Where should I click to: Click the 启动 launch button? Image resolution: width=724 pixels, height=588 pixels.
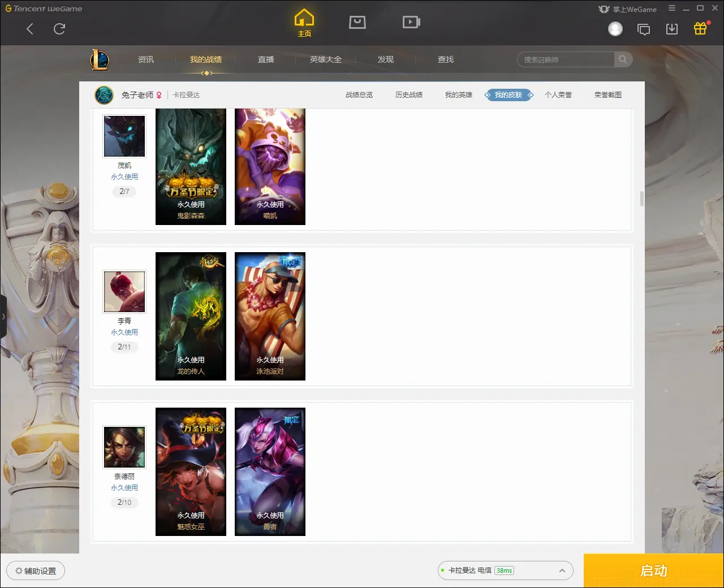coord(654,571)
